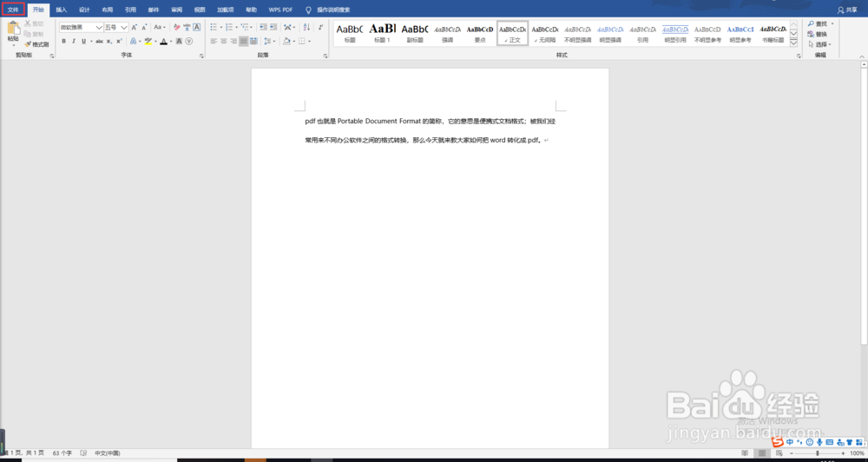This screenshot has width=868, height=462.
Task: Click the font color A swatch
Action: click(163, 41)
